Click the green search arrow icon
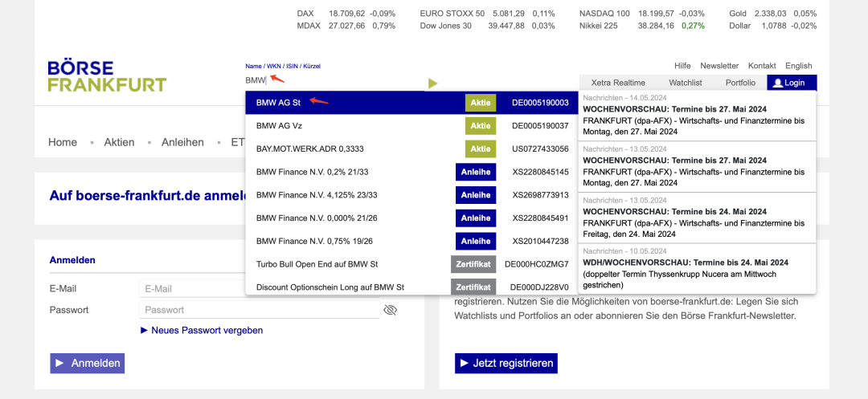This screenshot has height=399, width=868. [x=432, y=83]
